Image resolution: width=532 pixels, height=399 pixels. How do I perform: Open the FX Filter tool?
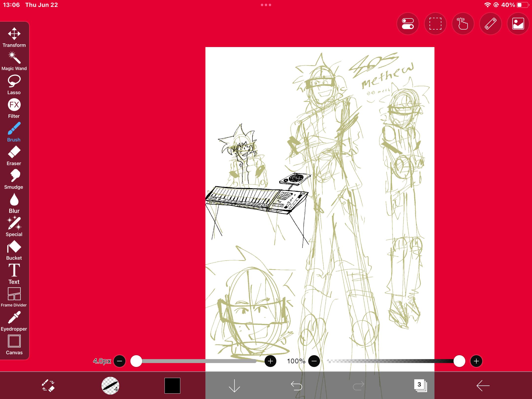14,108
